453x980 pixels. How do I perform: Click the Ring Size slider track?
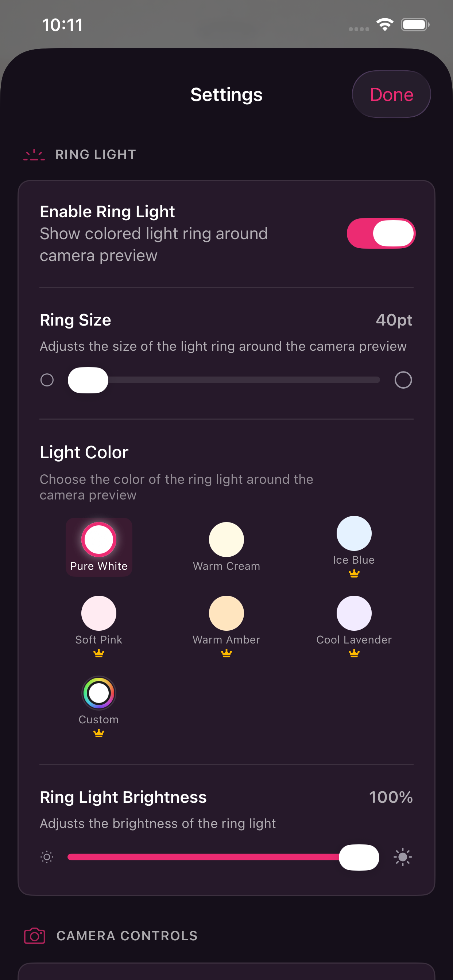[x=244, y=380]
